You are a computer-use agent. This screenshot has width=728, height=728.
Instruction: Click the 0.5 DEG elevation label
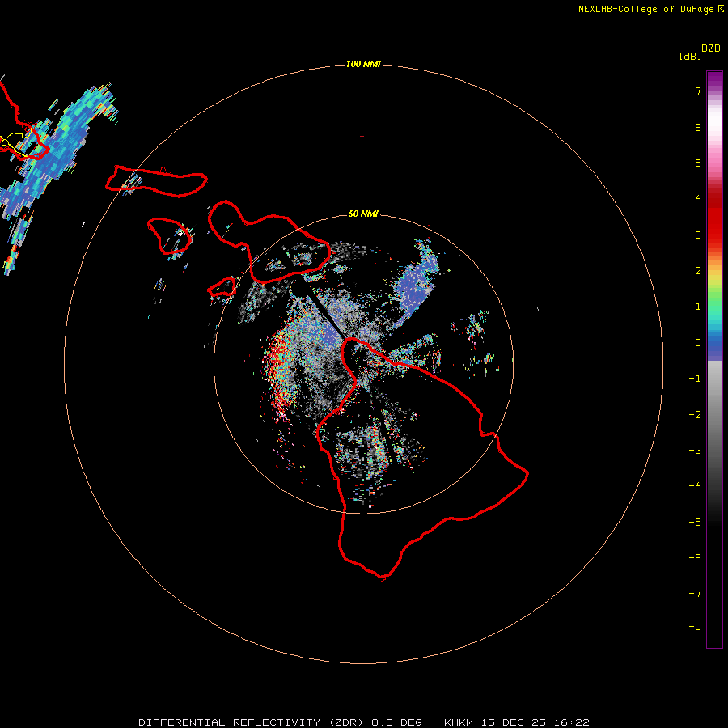click(396, 722)
